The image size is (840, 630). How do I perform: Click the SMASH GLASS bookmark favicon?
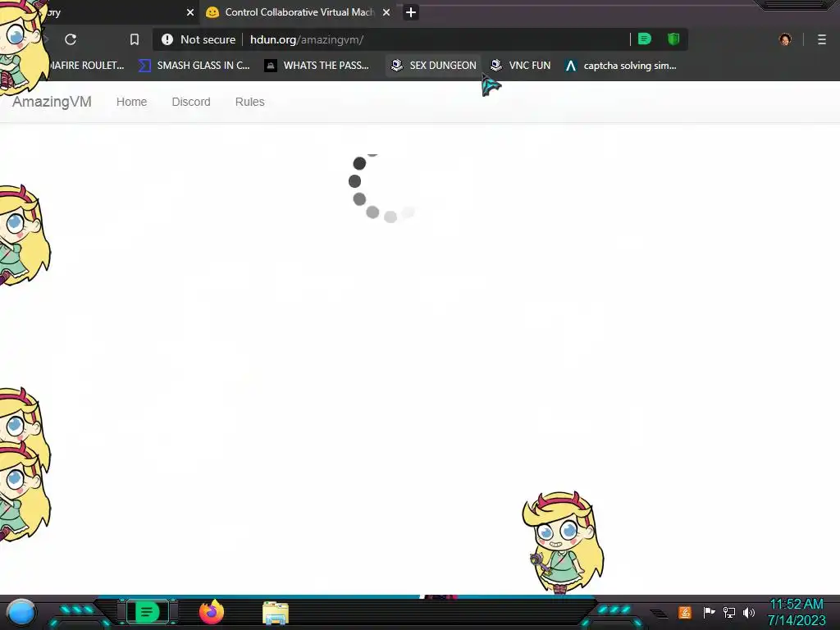coord(144,66)
